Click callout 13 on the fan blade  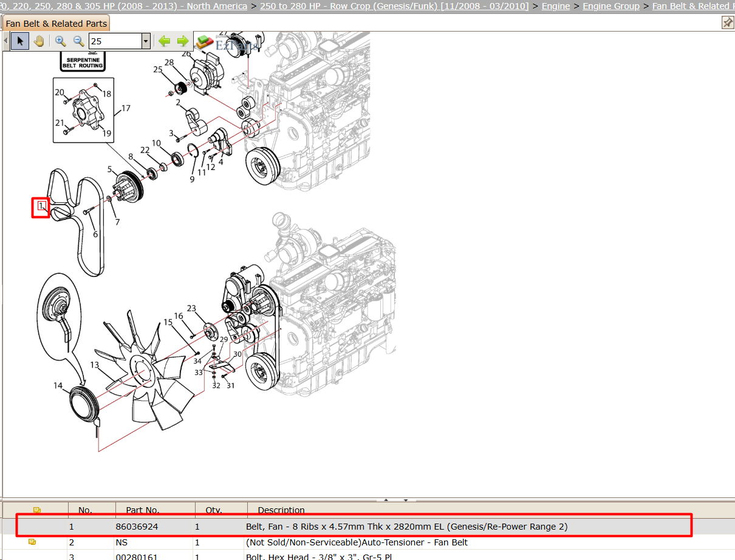click(x=95, y=365)
